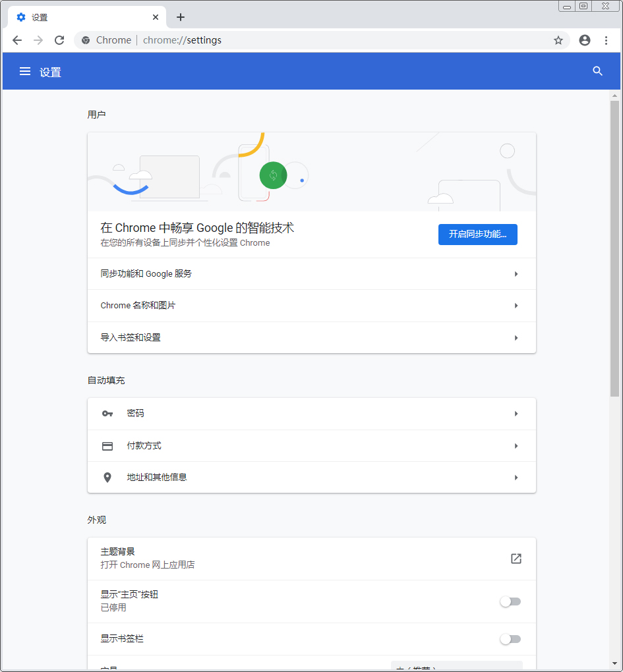Click the credit card icon beside 付款方式
623x672 pixels.
(x=107, y=445)
